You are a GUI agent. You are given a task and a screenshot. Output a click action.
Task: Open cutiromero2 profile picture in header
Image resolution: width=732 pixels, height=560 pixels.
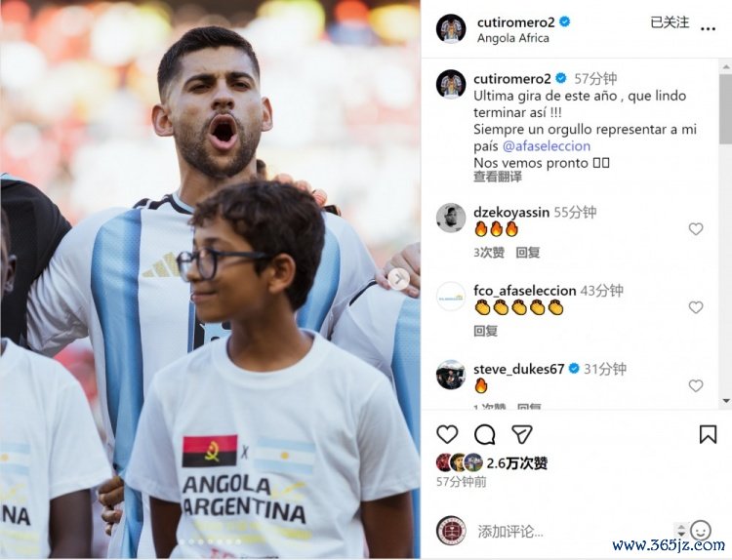(451, 28)
